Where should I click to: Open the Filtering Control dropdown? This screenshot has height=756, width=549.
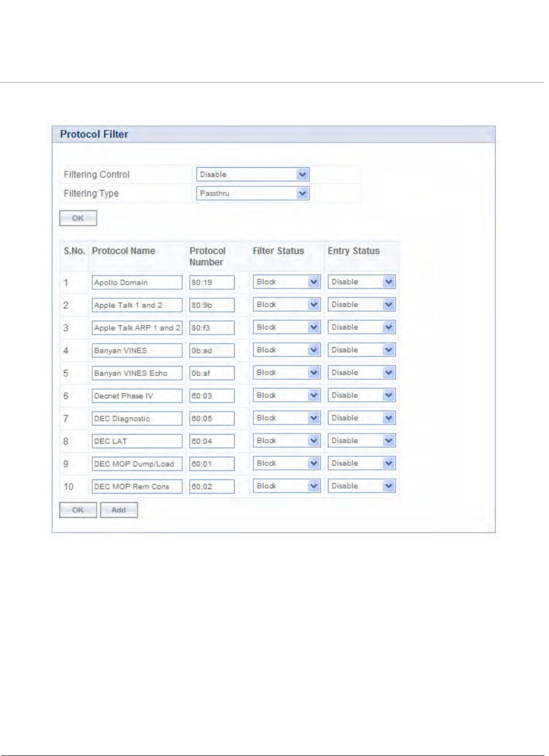[x=252, y=175]
